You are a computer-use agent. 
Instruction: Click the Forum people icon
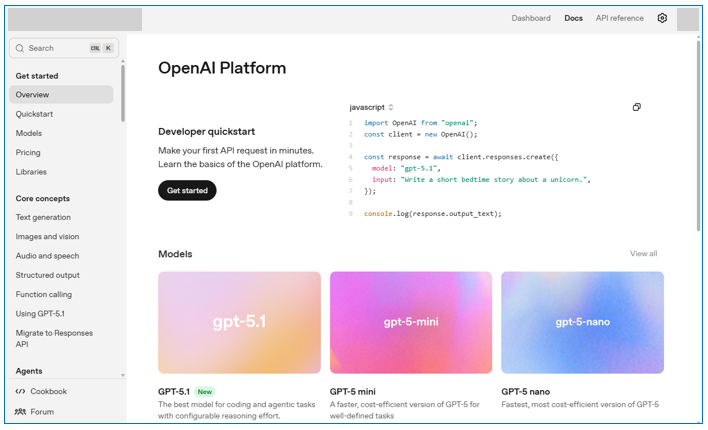tap(21, 411)
